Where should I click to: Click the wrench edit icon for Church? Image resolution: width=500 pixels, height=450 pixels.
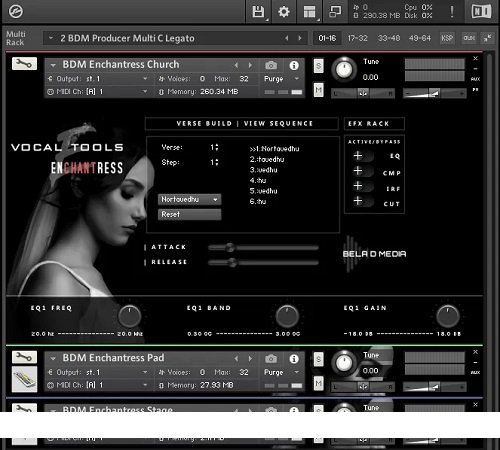pos(24,63)
